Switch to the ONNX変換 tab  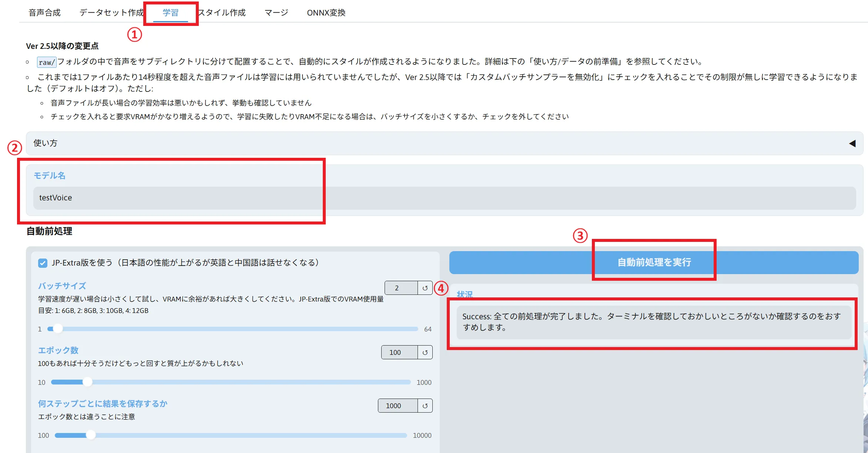tap(326, 13)
